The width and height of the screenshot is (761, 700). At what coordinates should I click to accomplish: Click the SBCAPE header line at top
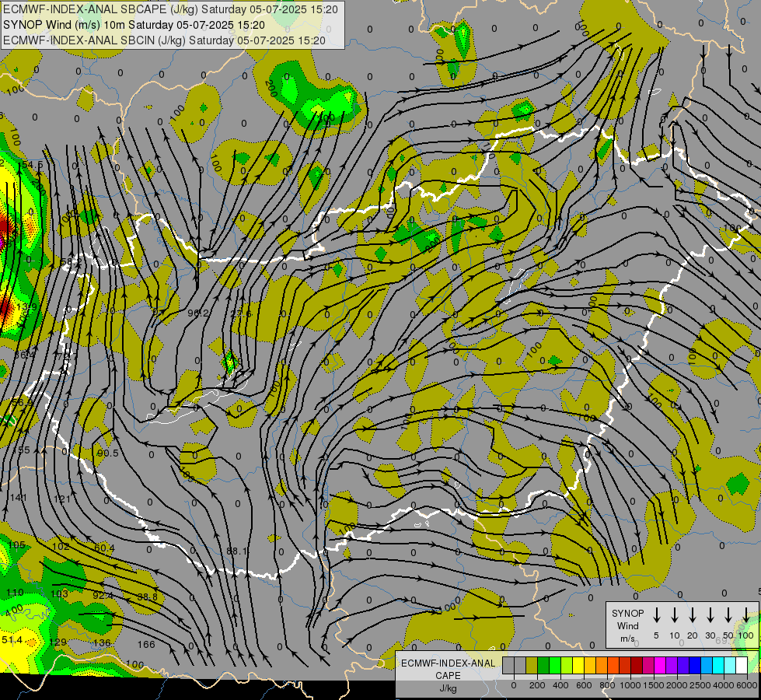pos(170,9)
